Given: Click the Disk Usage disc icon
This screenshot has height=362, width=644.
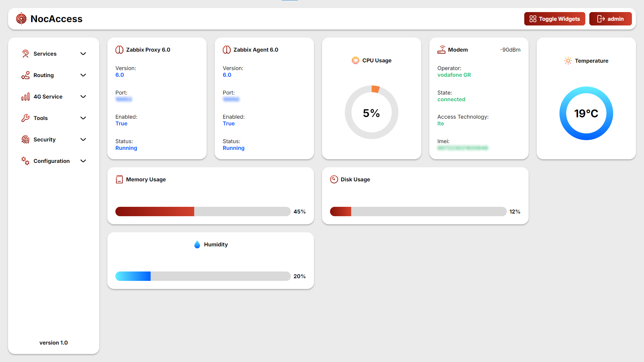Looking at the screenshot, I should [x=334, y=179].
